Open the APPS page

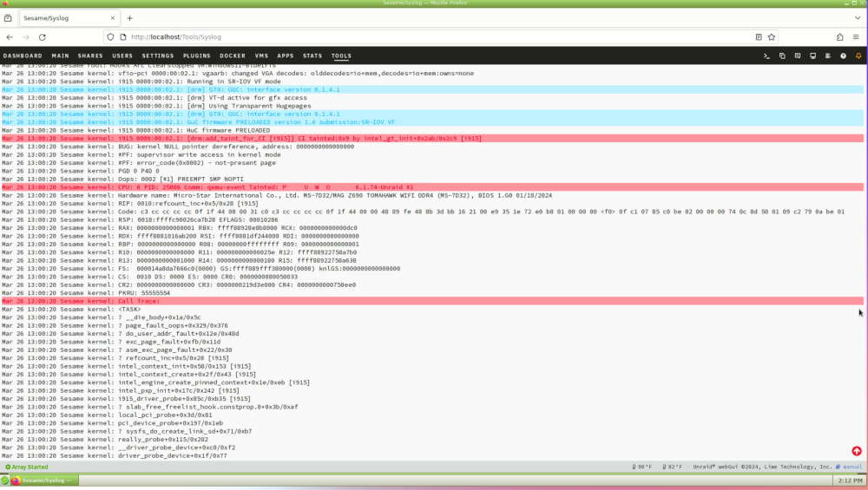285,56
